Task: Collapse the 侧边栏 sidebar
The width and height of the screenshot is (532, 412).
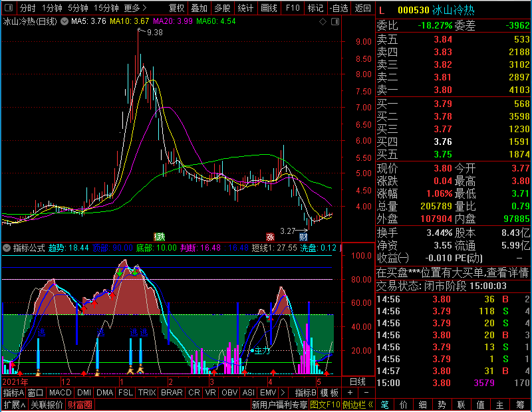Action: pos(358,405)
